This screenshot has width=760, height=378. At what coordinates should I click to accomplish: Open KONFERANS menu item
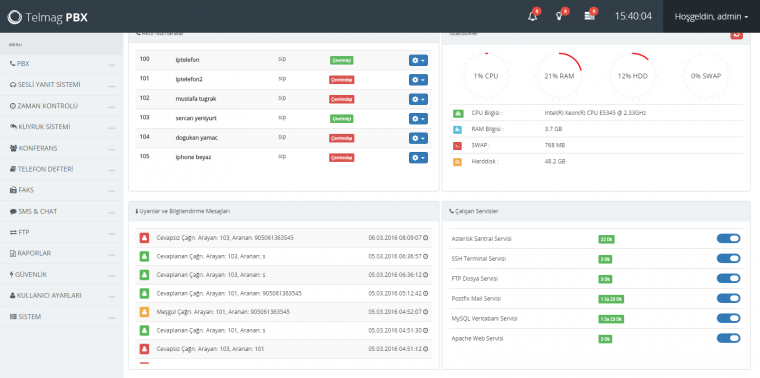62,148
